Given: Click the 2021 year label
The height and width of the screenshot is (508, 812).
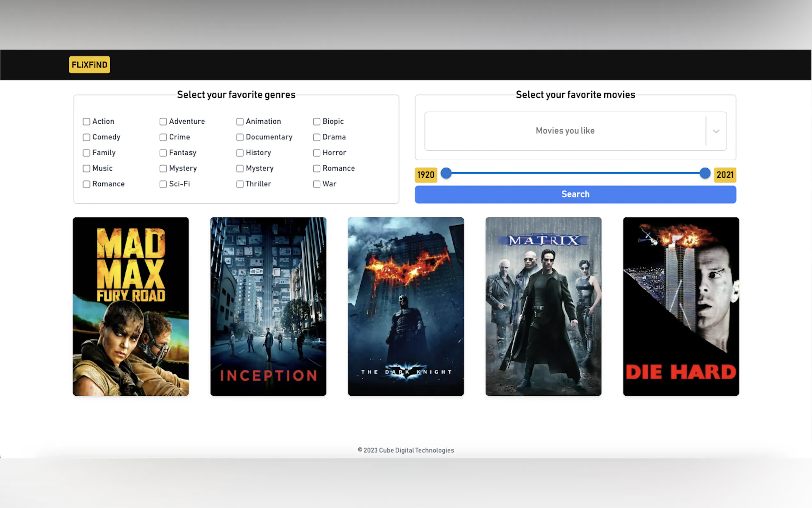Looking at the screenshot, I should click(x=725, y=175).
